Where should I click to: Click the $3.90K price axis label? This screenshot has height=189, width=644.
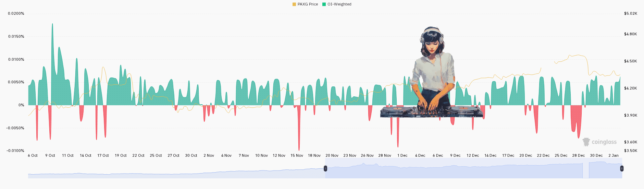tap(631, 115)
